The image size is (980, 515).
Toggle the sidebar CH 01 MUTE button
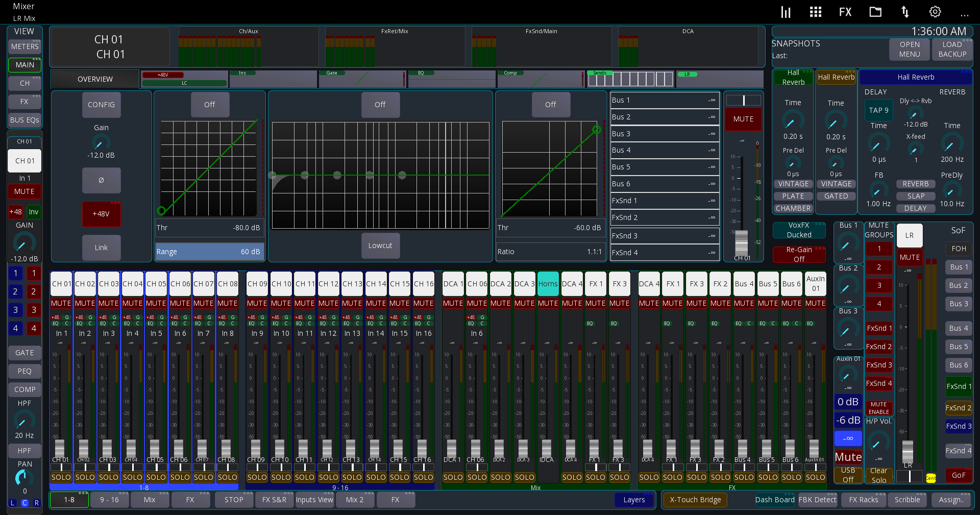[x=24, y=191]
